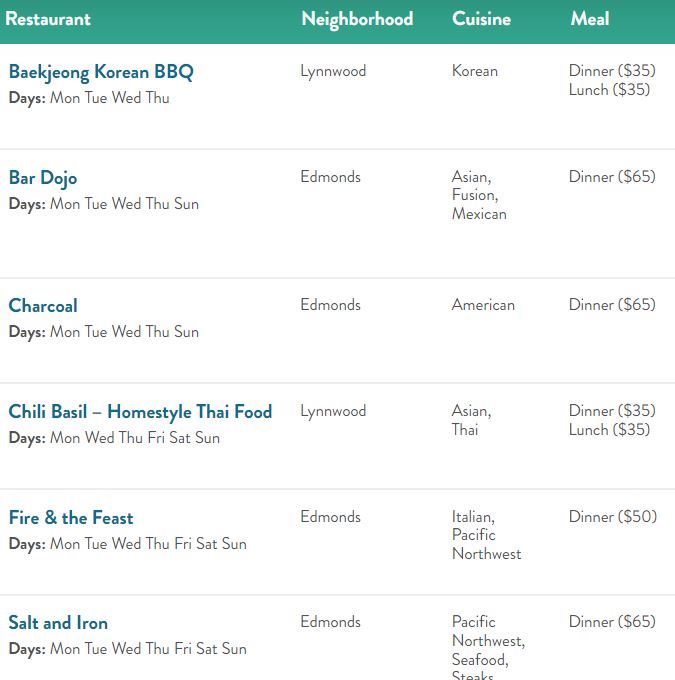Click the Meal column header
The image size is (675, 680).
click(590, 19)
